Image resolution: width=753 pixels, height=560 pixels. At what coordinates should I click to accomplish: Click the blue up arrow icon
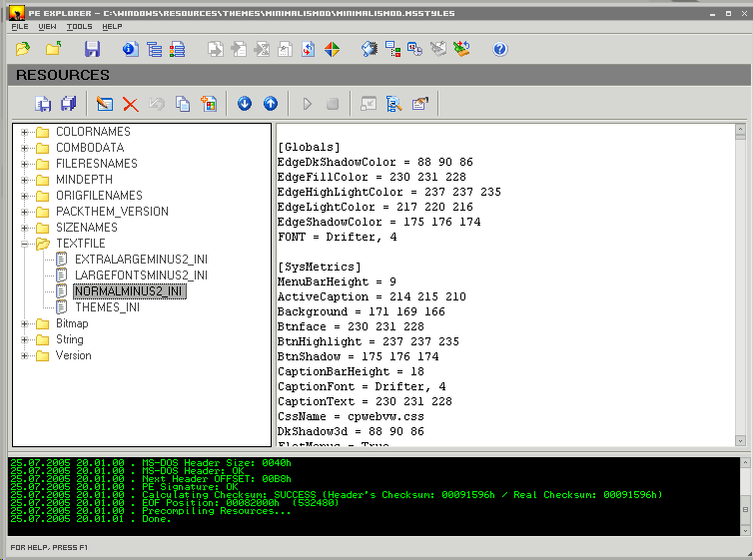(x=270, y=104)
